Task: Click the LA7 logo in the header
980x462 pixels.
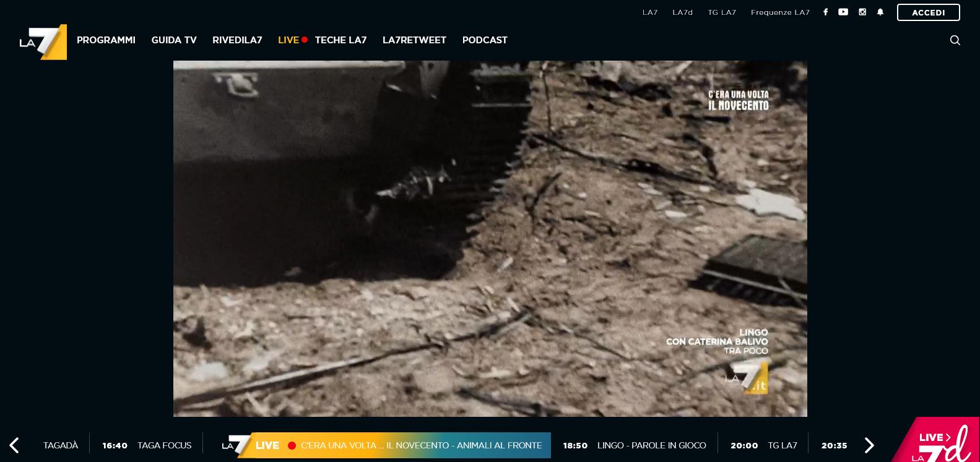Action: [x=43, y=41]
